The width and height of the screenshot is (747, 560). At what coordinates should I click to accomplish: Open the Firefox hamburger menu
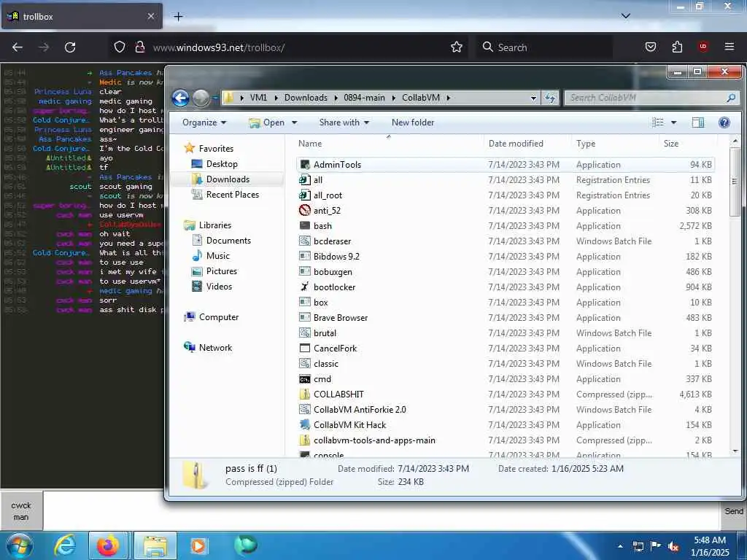click(729, 47)
